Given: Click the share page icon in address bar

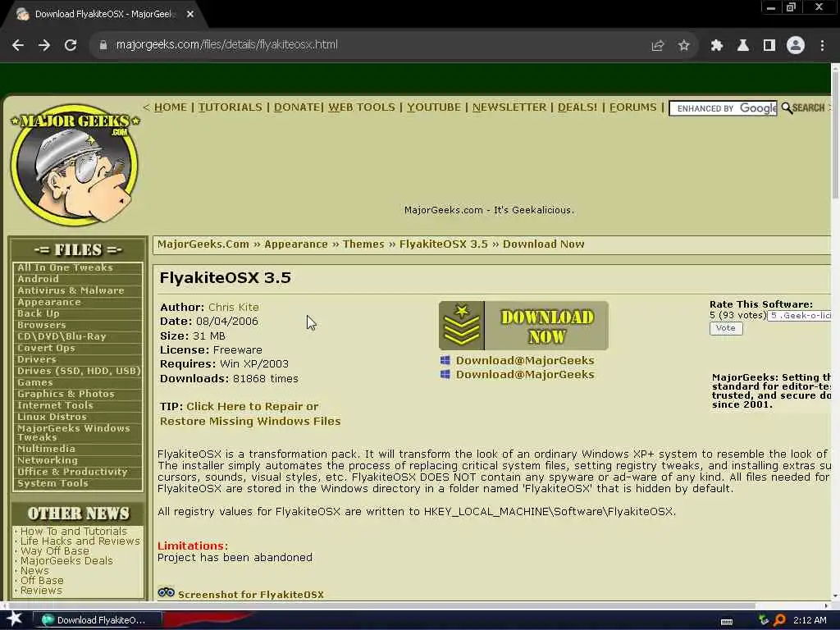Looking at the screenshot, I should coord(657,46).
